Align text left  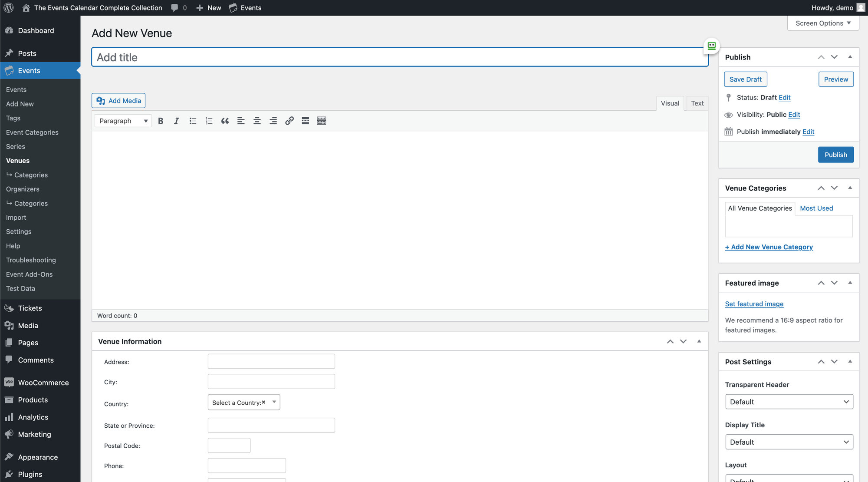click(241, 121)
